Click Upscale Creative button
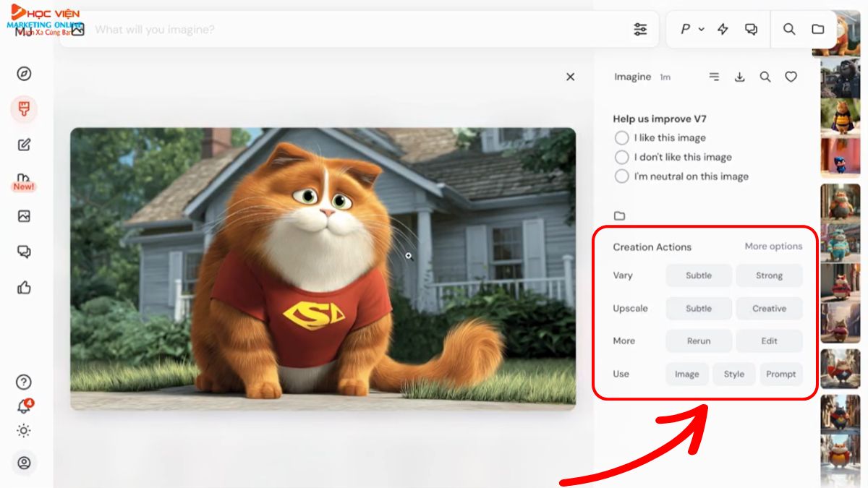The width and height of the screenshot is (868, 488). pos(769,308)
